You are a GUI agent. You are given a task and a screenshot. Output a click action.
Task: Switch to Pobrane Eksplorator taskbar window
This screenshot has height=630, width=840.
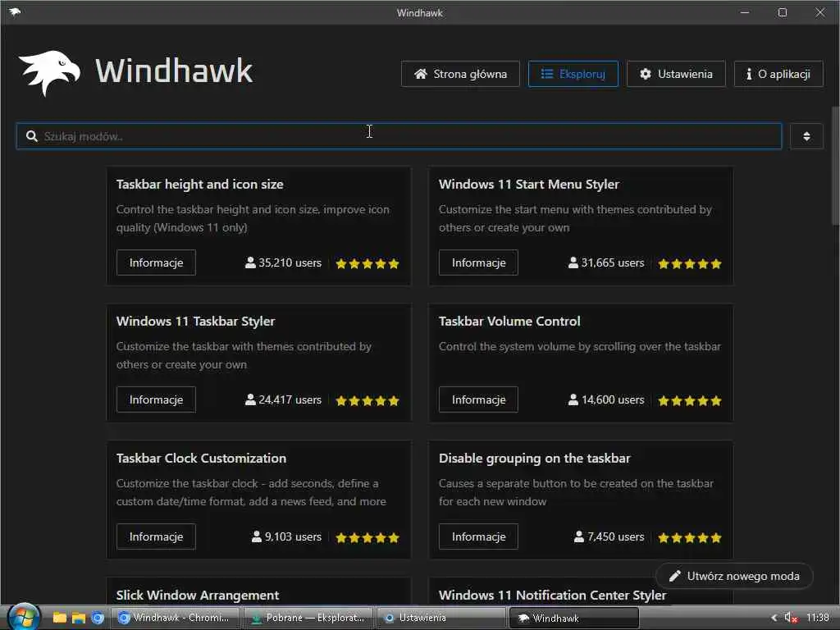coord(308,618)
